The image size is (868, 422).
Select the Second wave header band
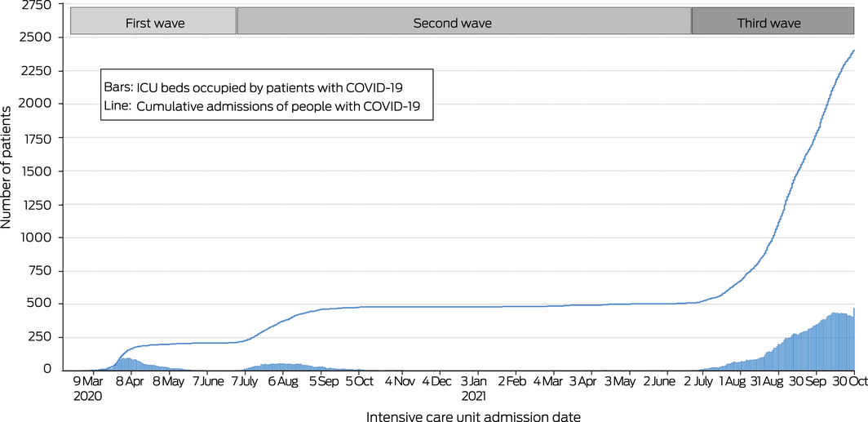[x=453, y=23]
